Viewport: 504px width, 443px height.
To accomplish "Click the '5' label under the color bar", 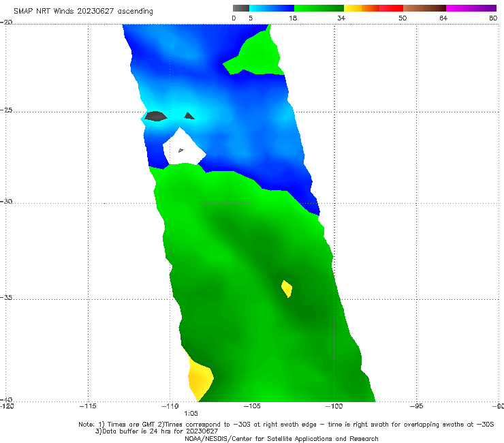I will pyautogui.click(x=251, y=18).
